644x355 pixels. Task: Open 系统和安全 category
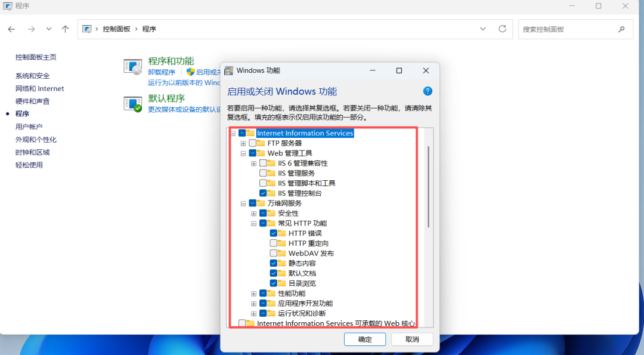(x=32, y=76)
